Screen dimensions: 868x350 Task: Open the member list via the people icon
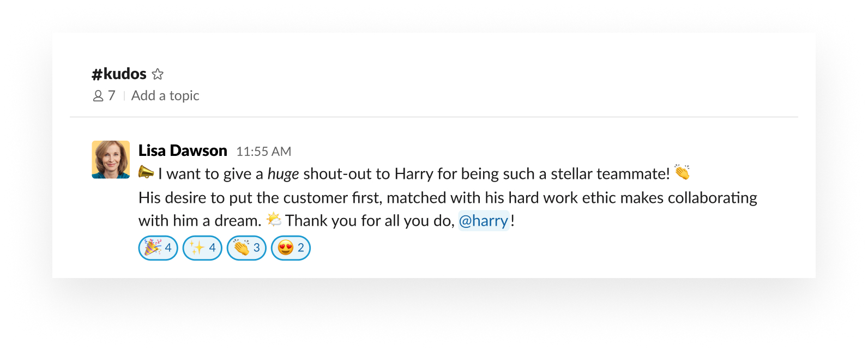click(x=98, y=96)
